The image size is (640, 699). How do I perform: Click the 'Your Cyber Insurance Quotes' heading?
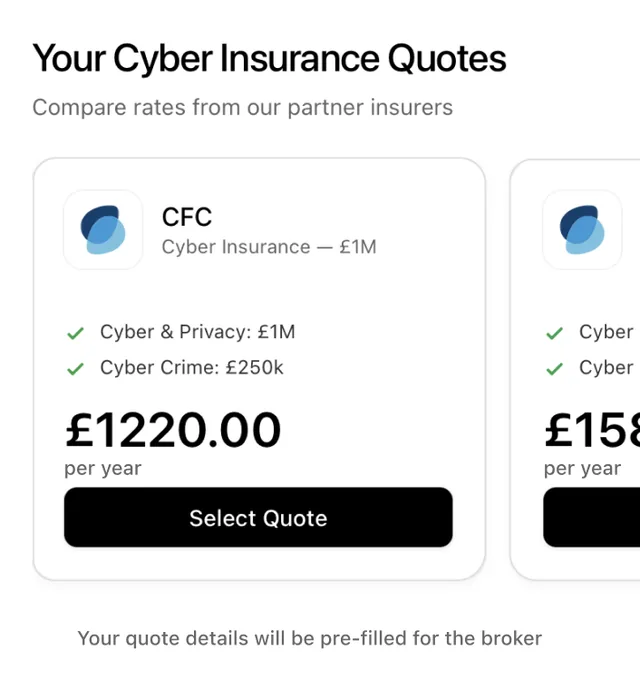(269, 58)
